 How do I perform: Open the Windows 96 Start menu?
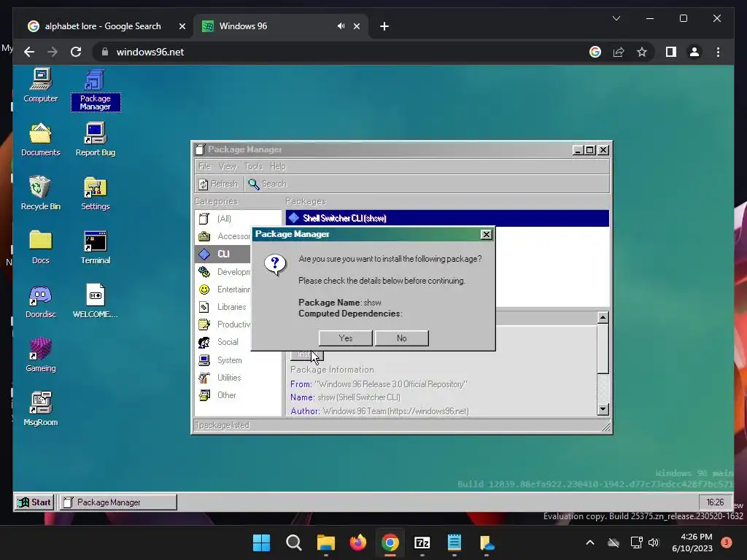[34, 502]
